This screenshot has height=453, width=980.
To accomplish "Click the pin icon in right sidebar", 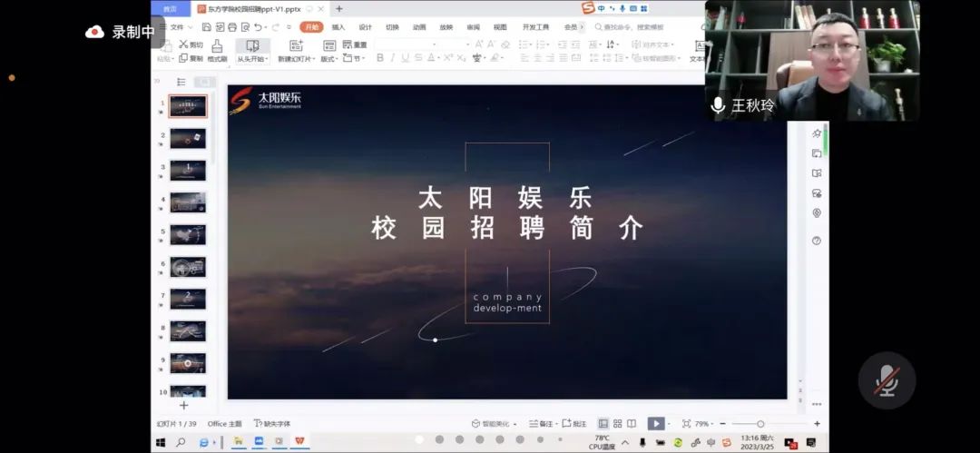I will (817, 133).
